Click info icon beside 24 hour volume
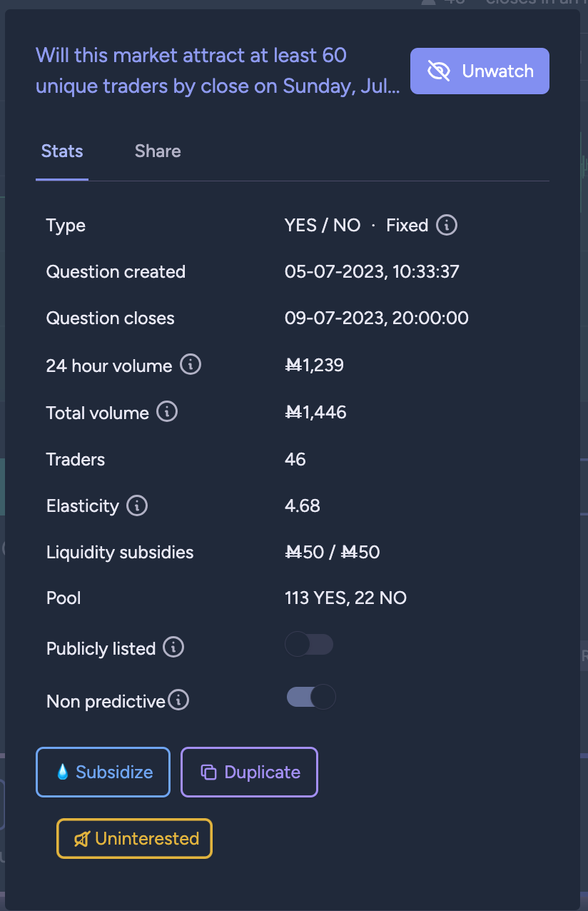This screenshot has height=911, width=588. click(191, 366)
